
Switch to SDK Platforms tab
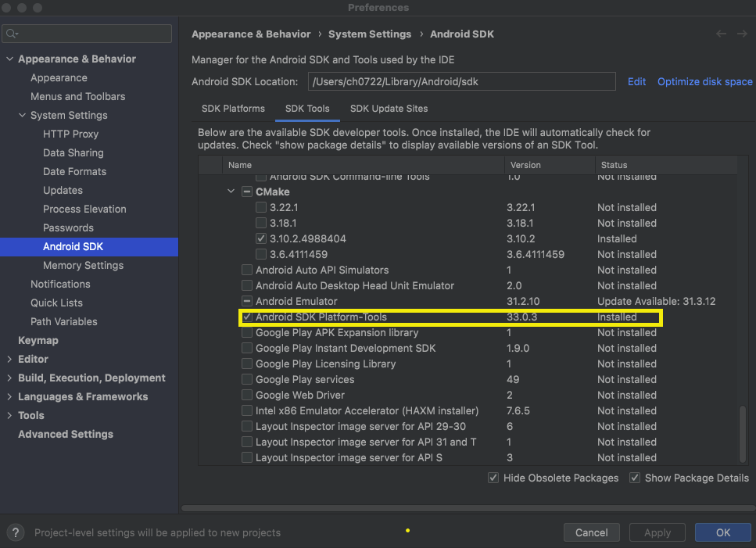click(233, 109)
